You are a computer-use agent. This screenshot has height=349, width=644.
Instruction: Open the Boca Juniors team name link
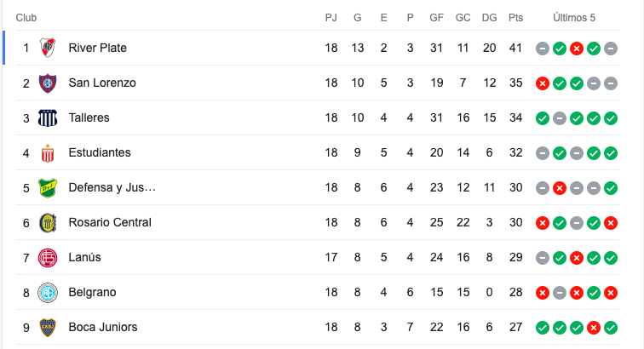103,327
